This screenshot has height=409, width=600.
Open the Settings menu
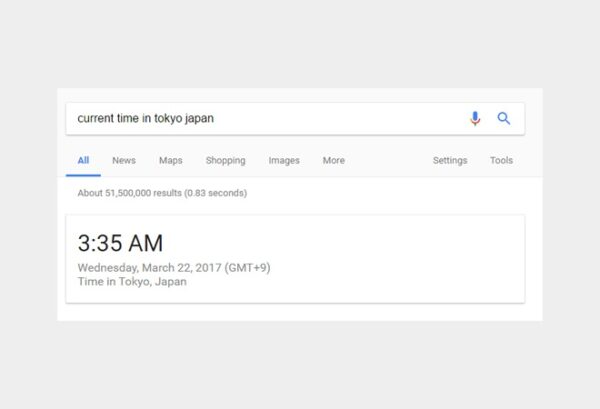pos(450,161)
